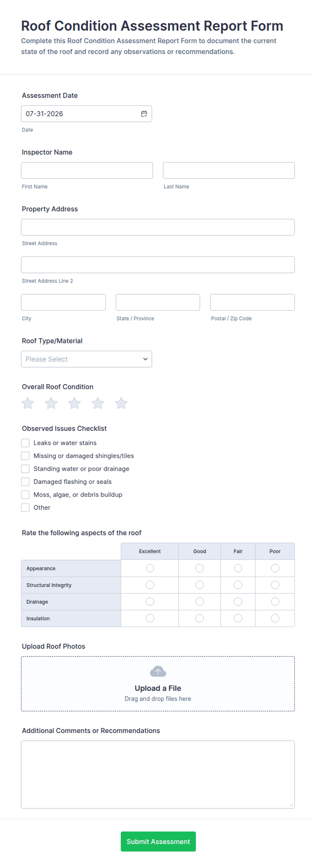
Task: Tick Damaged flashing or seals checkbox
Action: coord(25,482)
